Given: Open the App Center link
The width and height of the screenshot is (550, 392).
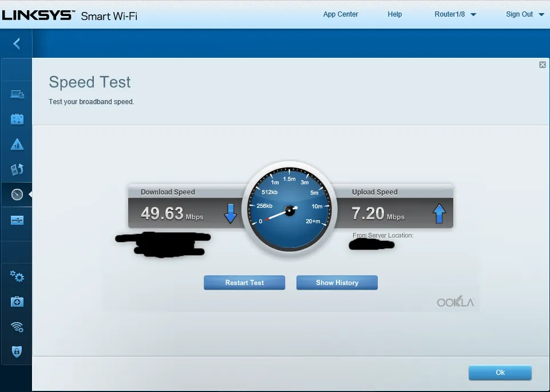Looking at the screenshot, I should (340, 14).
